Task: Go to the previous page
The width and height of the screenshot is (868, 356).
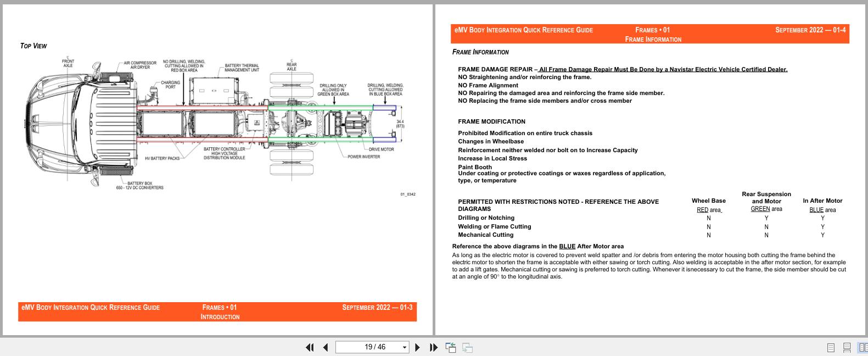Action: pyautogui.click(x=326, y=347)
